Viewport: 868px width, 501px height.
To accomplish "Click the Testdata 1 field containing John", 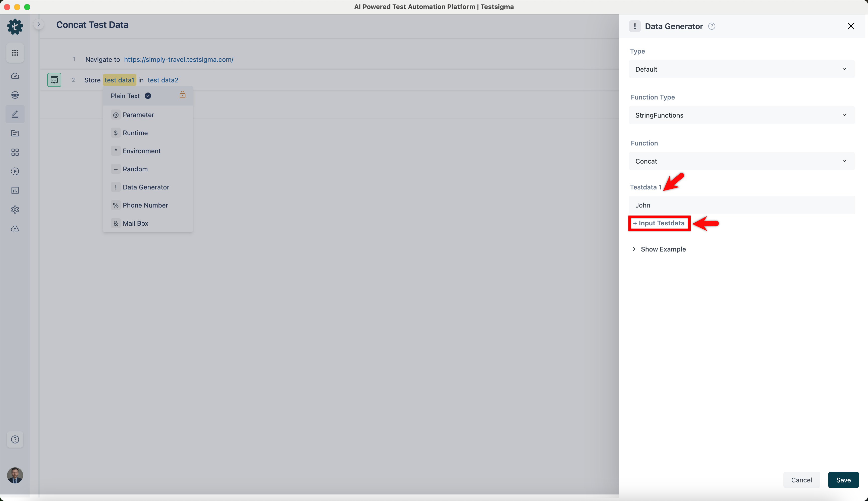I will click(x=741, y=205).
